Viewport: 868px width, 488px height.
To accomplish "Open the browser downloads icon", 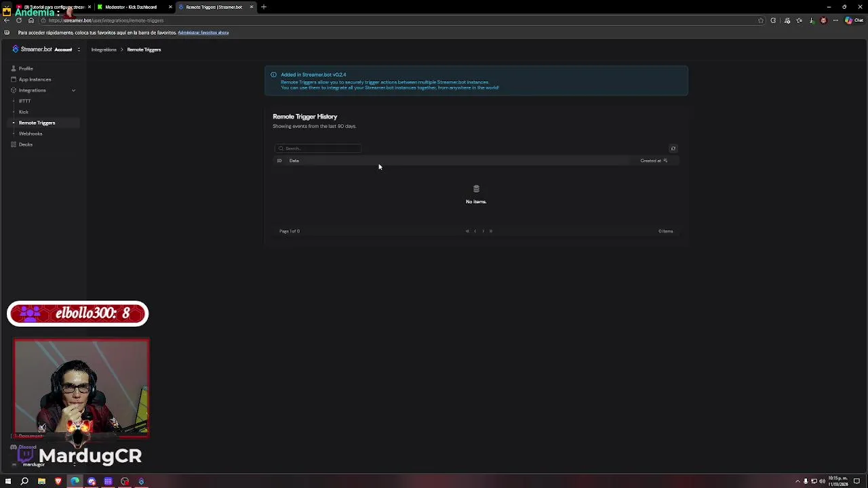I will coord(812,20).
